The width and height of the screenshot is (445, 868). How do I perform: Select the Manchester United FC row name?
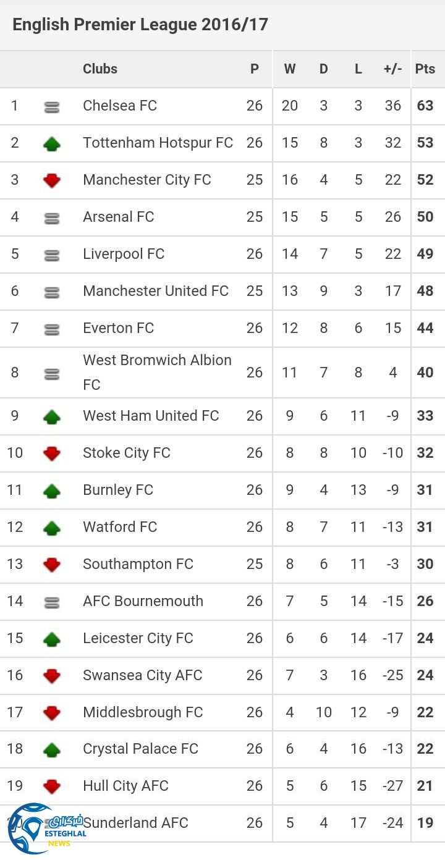156,291
